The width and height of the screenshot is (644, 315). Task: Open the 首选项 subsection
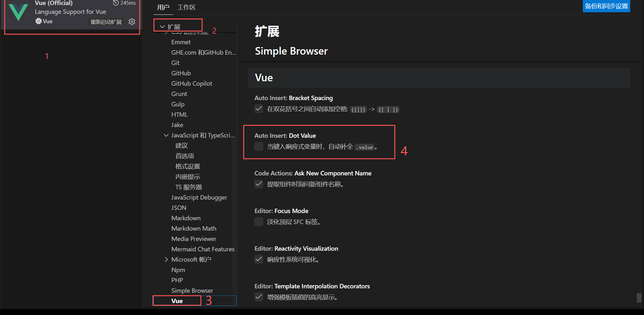[185, 156]
